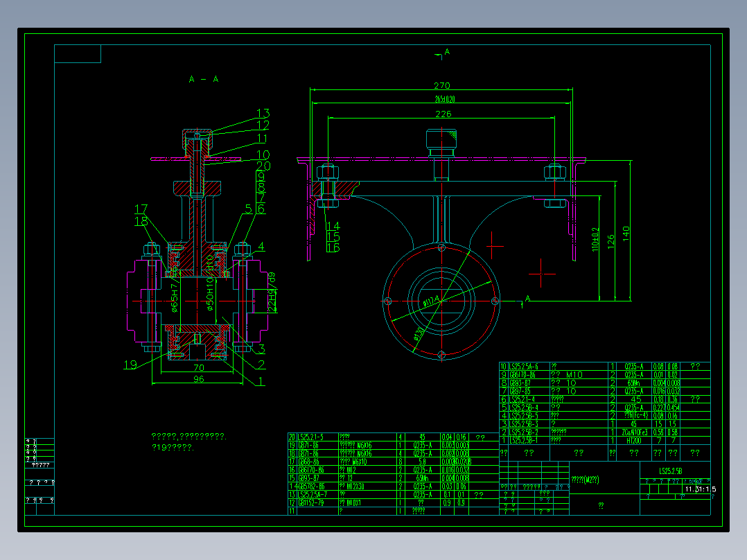This screenshot has height=560, width=747.
Task: Click part balloon number 1
Action: click(x=261, y=380)
